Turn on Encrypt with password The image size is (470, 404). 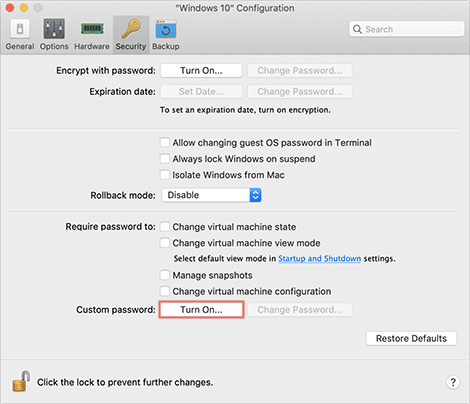point(201,71)
